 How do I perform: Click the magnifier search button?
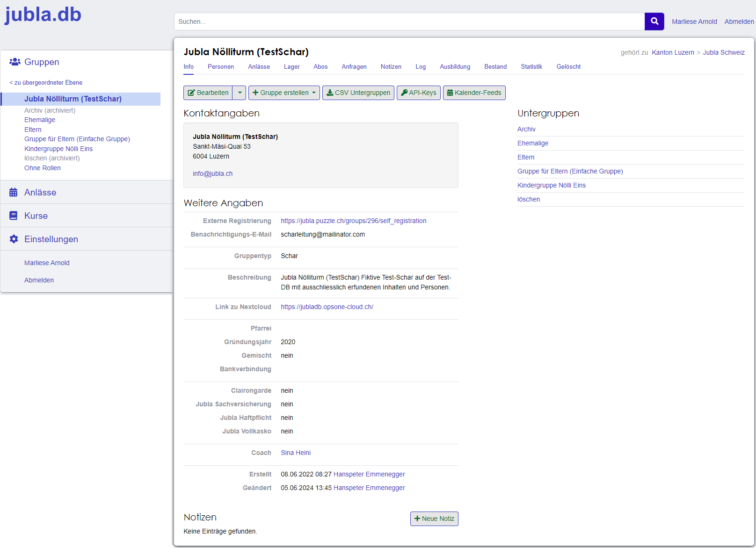[654, 22]
